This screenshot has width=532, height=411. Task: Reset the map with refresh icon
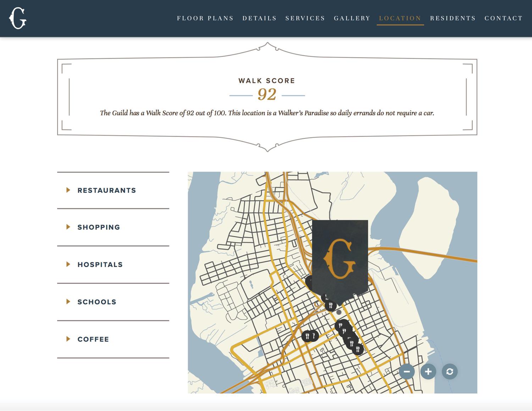pos(450,372)
